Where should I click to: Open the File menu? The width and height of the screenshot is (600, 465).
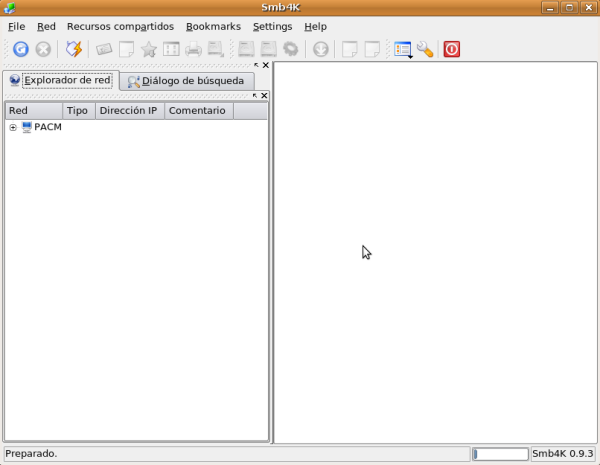16,26
